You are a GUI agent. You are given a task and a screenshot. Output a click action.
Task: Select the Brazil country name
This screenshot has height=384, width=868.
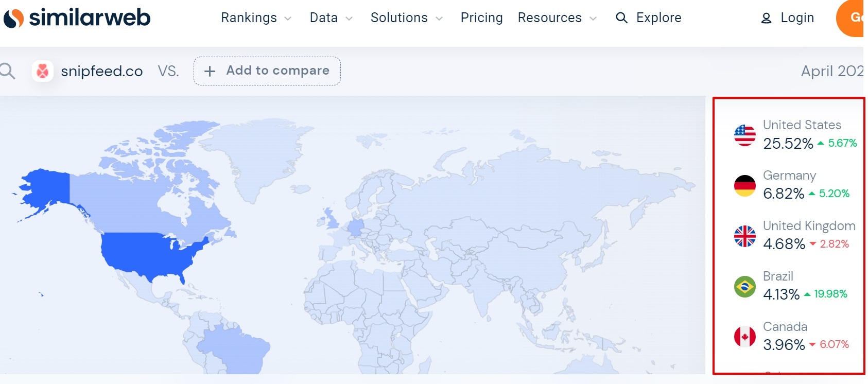[778, 276]
